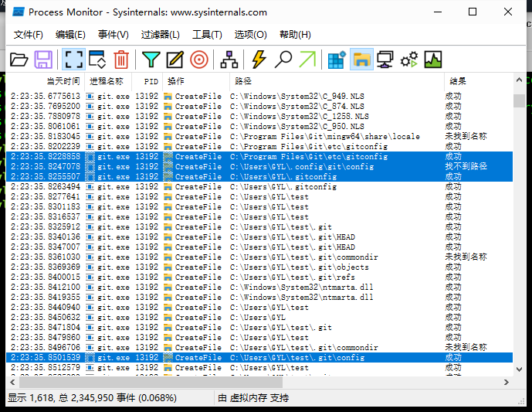This screenshot has height=412, width=532.
Task: Click the Clear trash can icon
Action: click(x=121, y=60)
